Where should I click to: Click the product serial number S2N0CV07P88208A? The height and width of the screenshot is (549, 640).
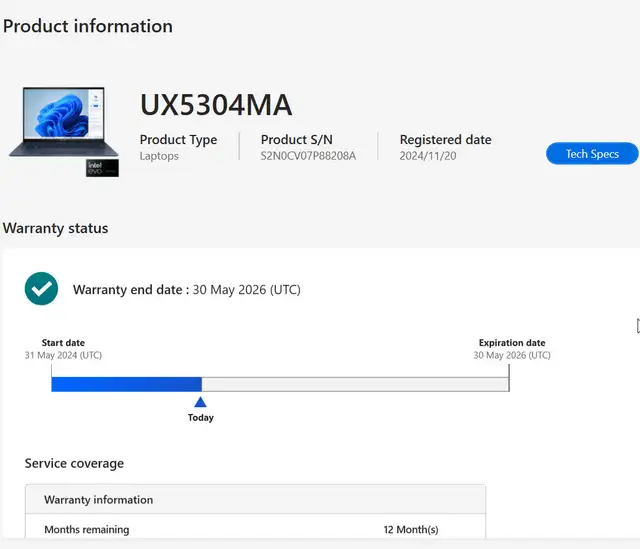pos(308,156)
